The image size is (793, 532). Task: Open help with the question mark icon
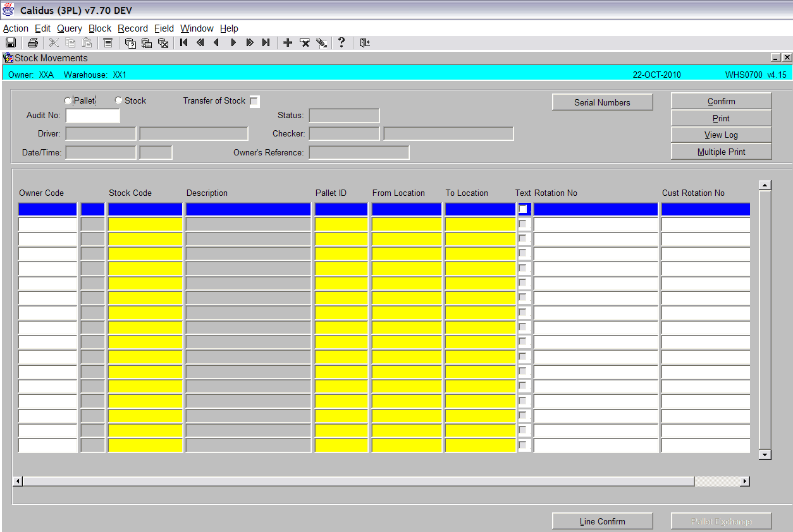[x=341, y=42]
